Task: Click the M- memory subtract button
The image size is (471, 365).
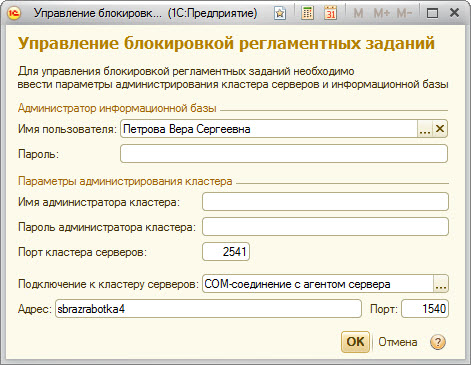Action: coord(404,13)
